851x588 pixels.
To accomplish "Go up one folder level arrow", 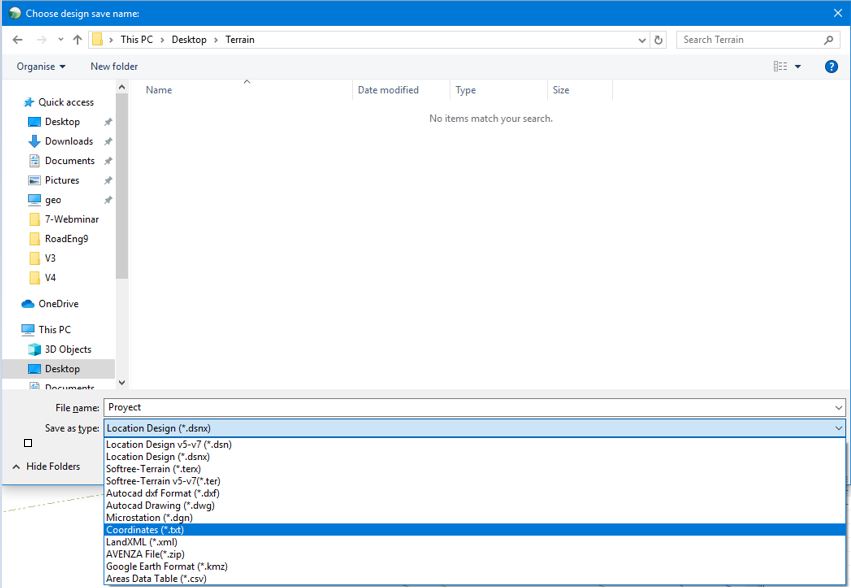I will point(78,40).
